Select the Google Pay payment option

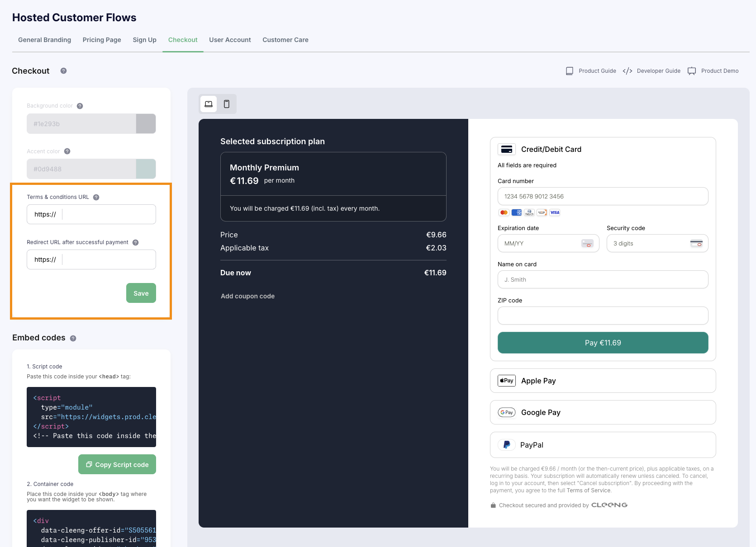603,412
